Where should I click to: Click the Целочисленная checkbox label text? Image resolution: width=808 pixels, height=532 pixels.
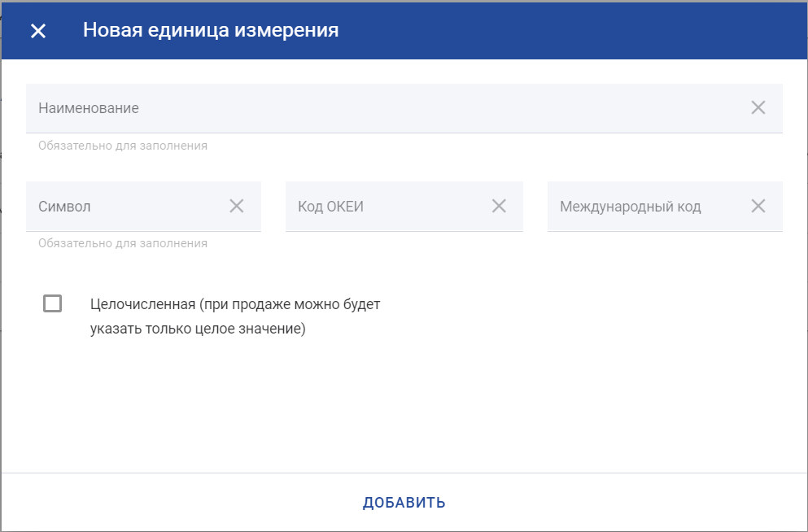235,316
